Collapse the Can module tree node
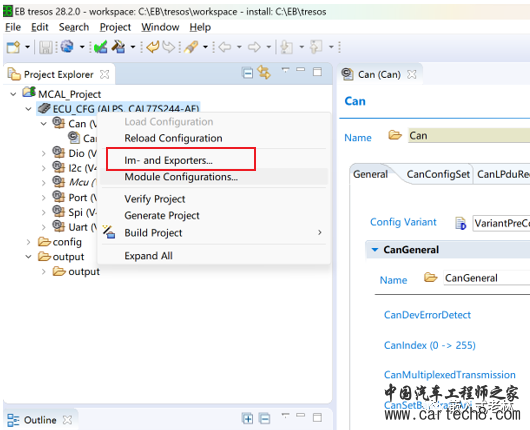Image resolution: width=530 pixels, height=430 pixels. click(x=44, y=124)
